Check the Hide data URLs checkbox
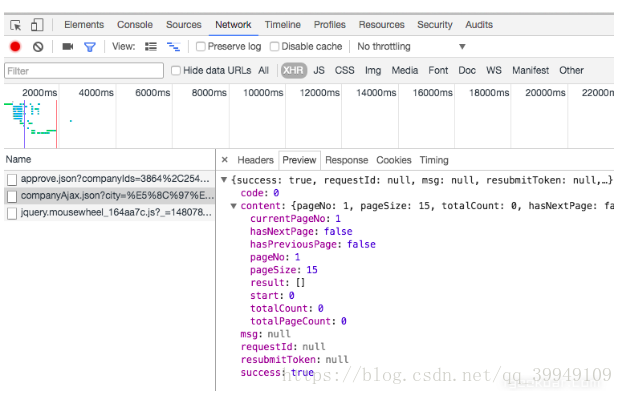This screenshot has width=623, height=395. click(176, 71)
